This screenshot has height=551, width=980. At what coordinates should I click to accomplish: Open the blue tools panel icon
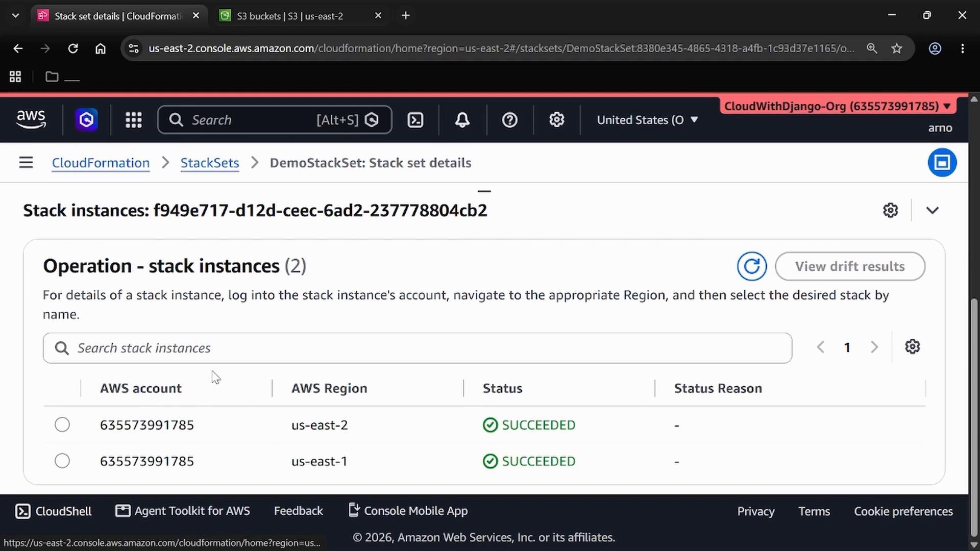tap(942, 163)
